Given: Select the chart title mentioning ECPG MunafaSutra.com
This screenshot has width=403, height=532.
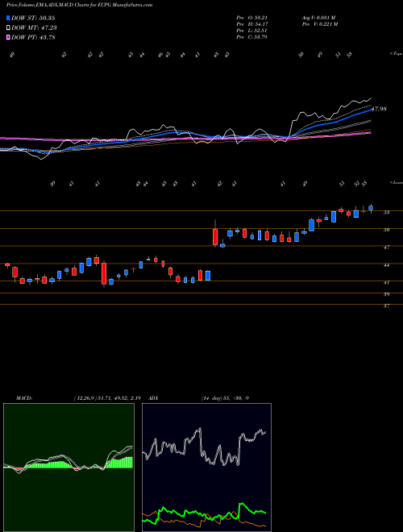Looking at the screenshot, I should coord(80,5).
